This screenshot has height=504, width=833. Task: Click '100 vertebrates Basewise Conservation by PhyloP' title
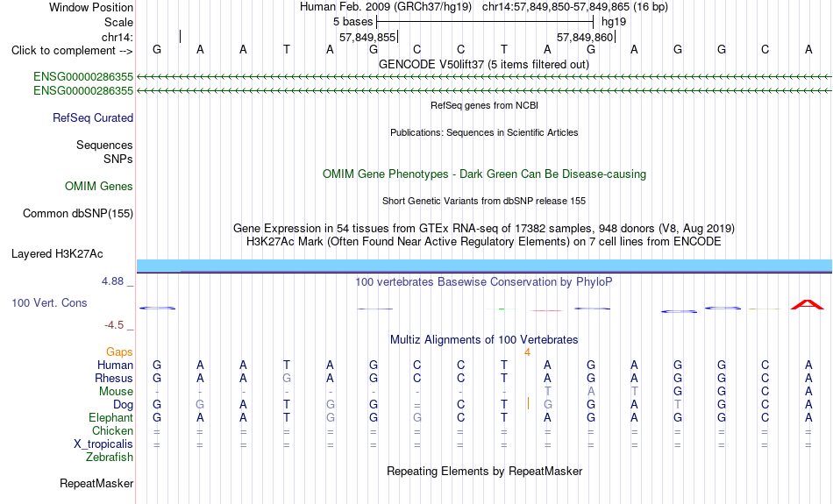tap(484, 282)
